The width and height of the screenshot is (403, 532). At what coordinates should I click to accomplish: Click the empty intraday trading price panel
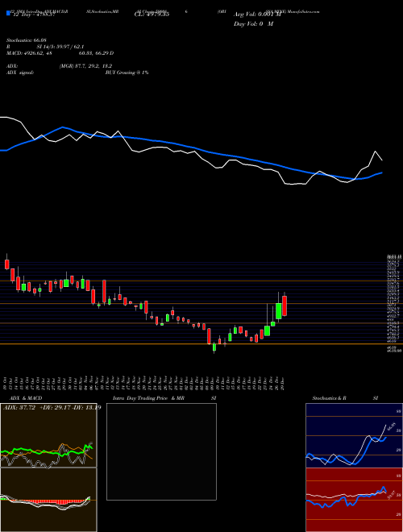tap(161, 451)
